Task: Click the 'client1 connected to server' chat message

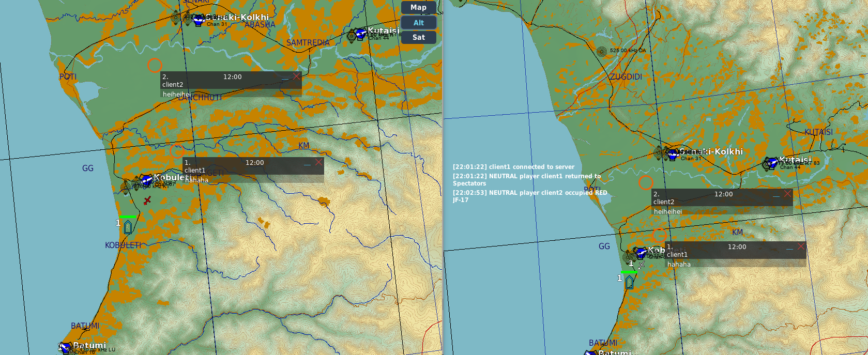Action: [x=514, y=167]
